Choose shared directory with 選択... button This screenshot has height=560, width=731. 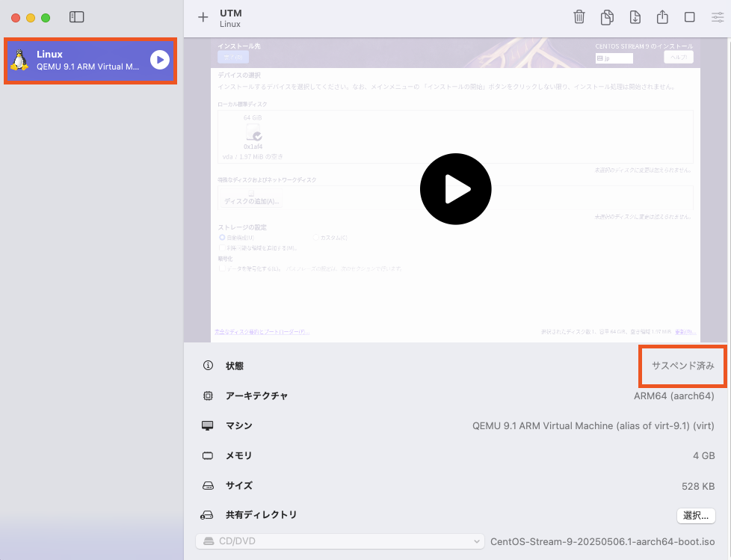[696, 515]
